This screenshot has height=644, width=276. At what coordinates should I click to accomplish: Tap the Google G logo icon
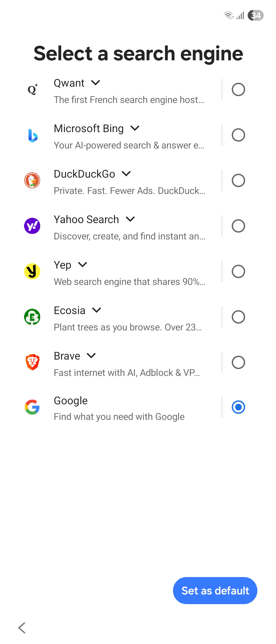coord(32,407)
